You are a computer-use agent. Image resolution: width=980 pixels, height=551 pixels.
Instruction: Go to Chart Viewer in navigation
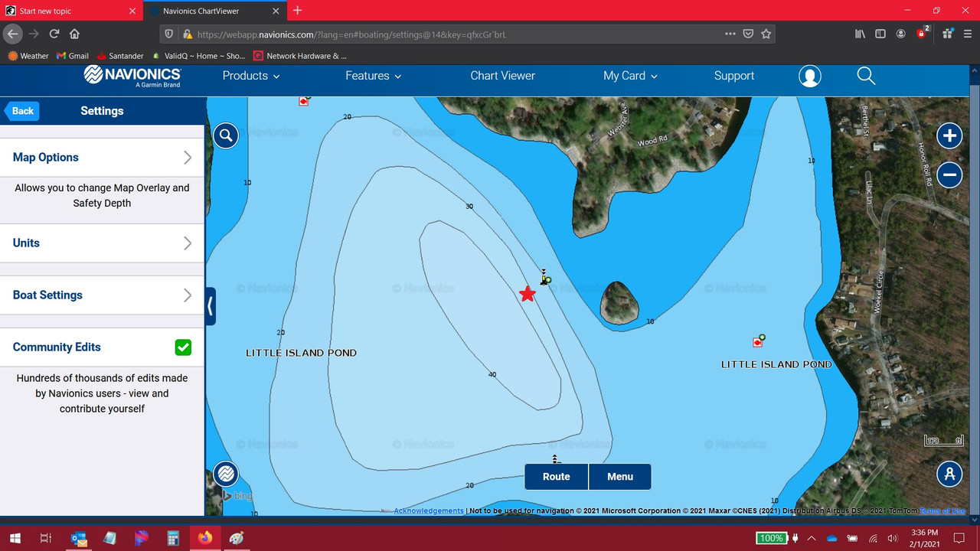click(502, 76)
